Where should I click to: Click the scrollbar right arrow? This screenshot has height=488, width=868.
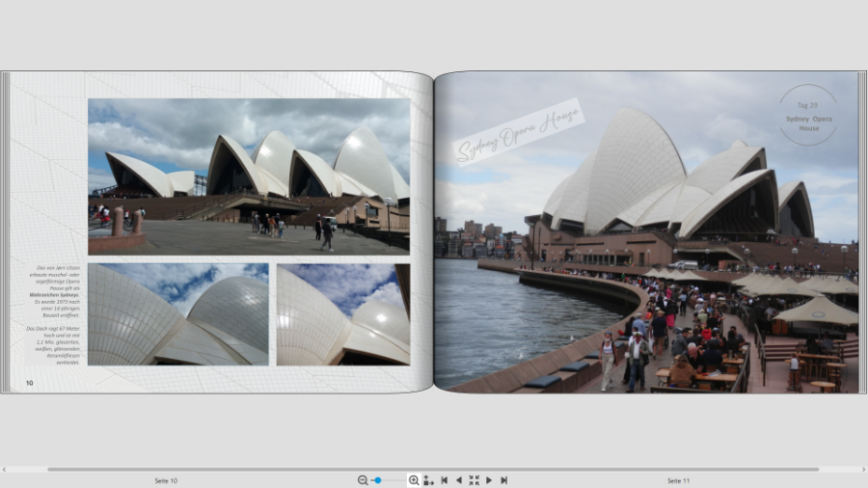[863, 470]
